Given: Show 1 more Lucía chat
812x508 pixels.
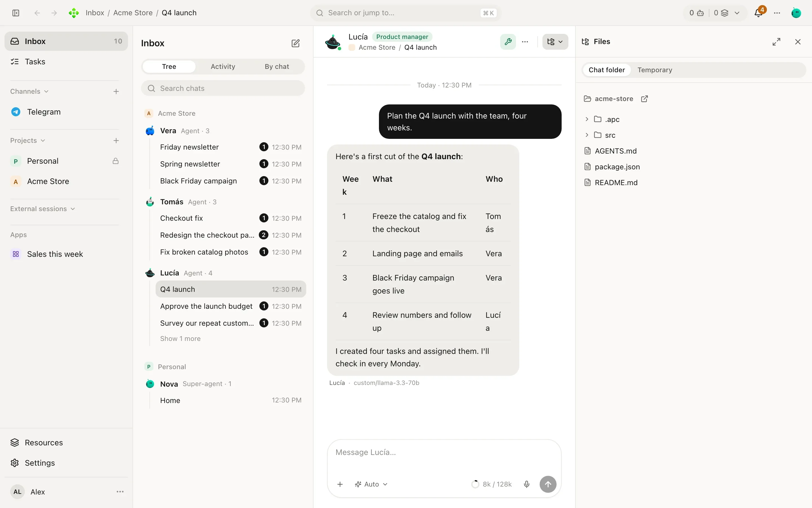Looking at the screenshot, I should [x=180, y=339].
